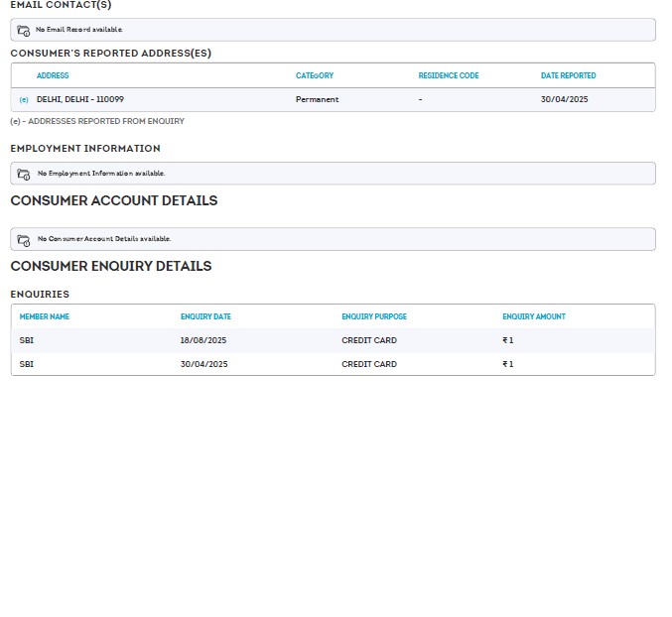Screen dimensions: 672x617
Task: Click the folder icon beside No Consumer Account Details
Action: click(x=24, y=239)
